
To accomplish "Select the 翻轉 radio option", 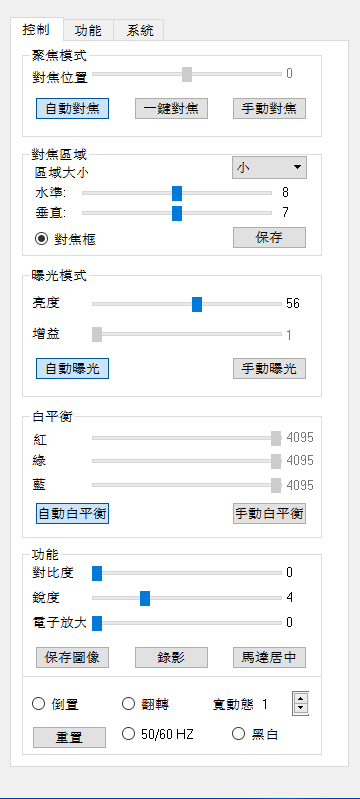I will [x=128, y=704].
